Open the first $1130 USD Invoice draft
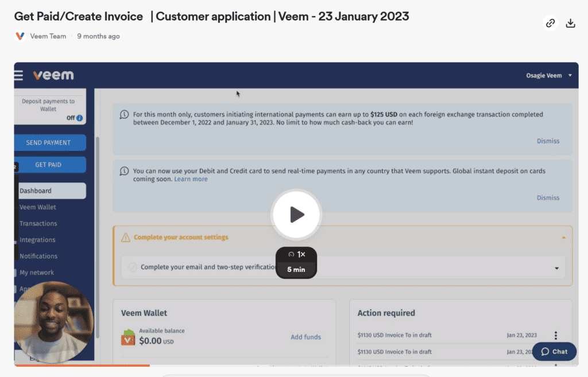588x377 pixels. coord(394,335)
